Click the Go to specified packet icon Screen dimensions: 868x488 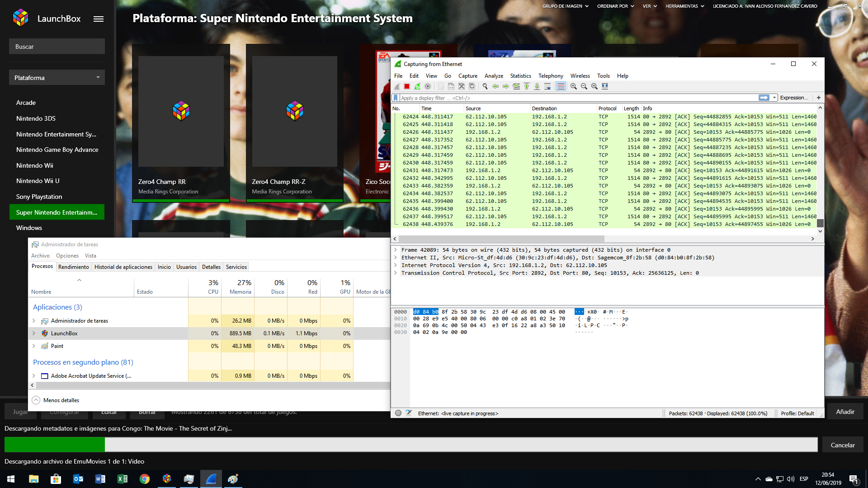pyautogui.click(x=516, y=86)
